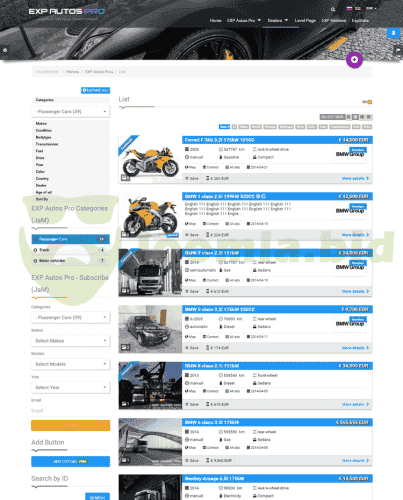Click BMW Group dealer logo on Ferrari listing
This screenshot has height=500, width=403.
(x=350, y=154)
